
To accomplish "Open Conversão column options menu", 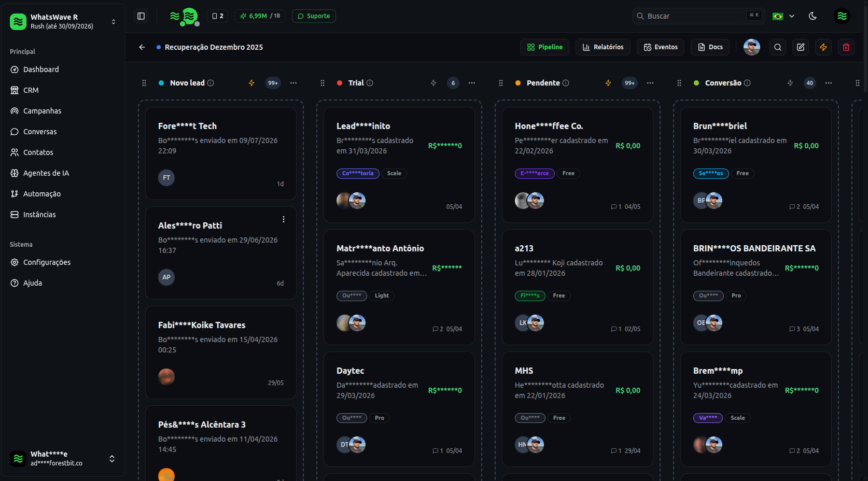I will (829, 83).
